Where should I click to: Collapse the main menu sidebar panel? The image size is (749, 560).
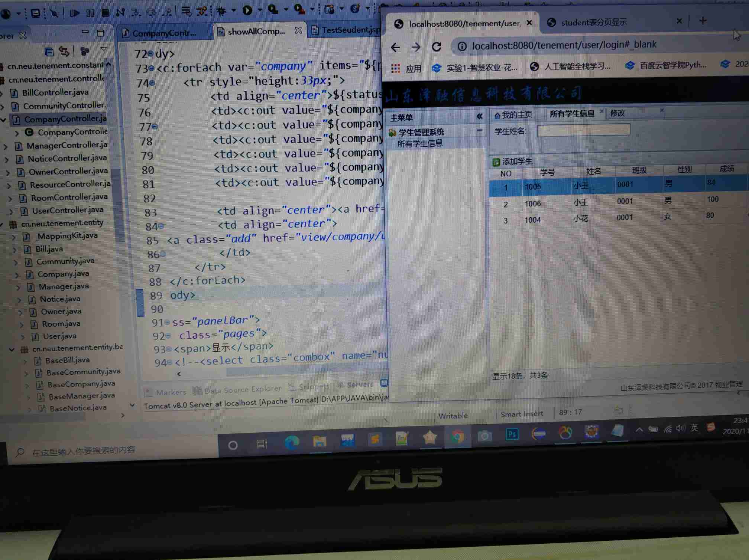pyautogui.click(x=480, y=116)
